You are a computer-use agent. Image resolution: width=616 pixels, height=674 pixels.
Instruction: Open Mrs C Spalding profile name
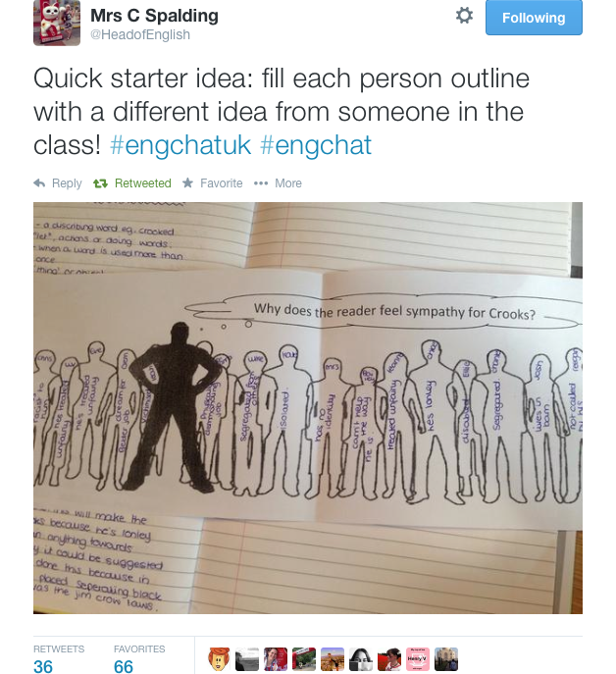coord(154,16)
